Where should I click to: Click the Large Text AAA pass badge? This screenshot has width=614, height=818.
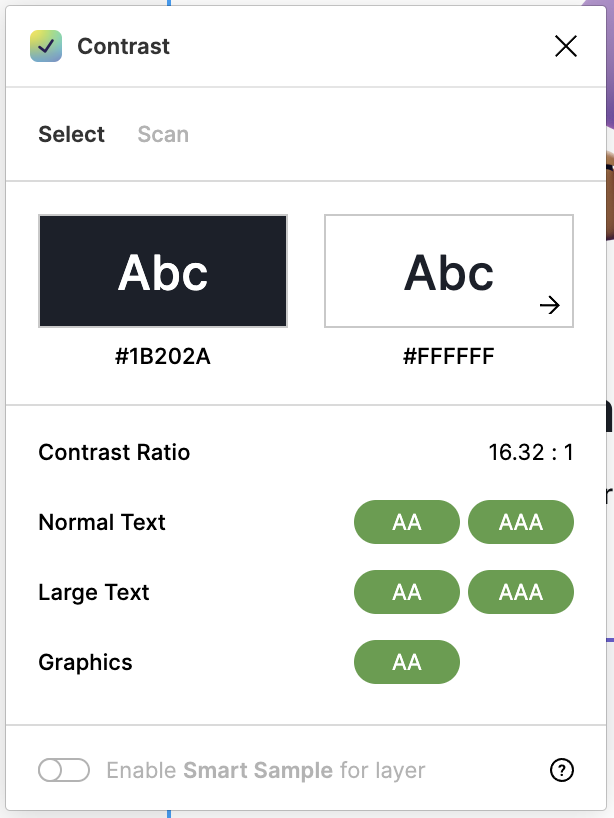pyautogui.click(x=521, y=592)
